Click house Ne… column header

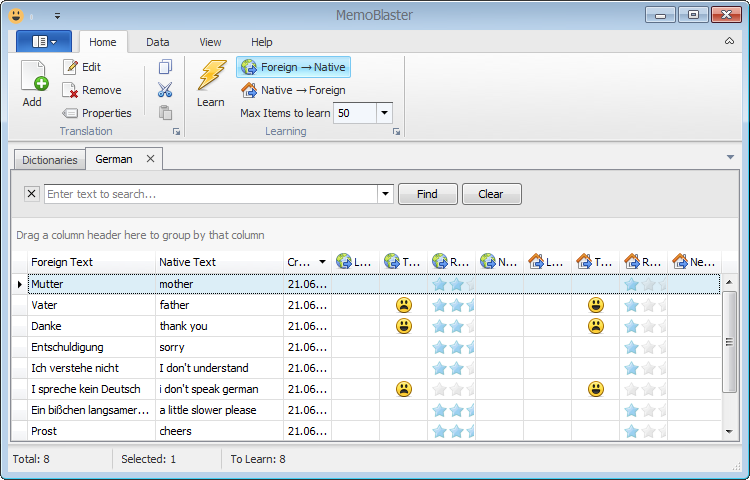(x=695, y=262)
